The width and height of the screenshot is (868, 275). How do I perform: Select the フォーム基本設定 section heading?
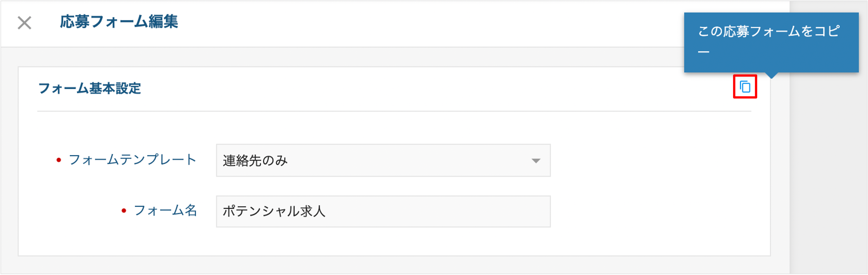90,88
